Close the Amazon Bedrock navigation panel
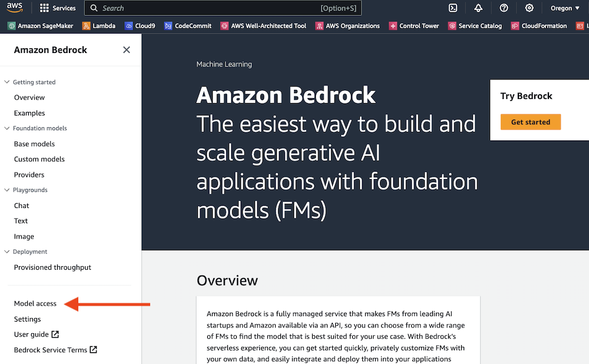The height and width of the screenshot is (364, 589). click(127, 50)
